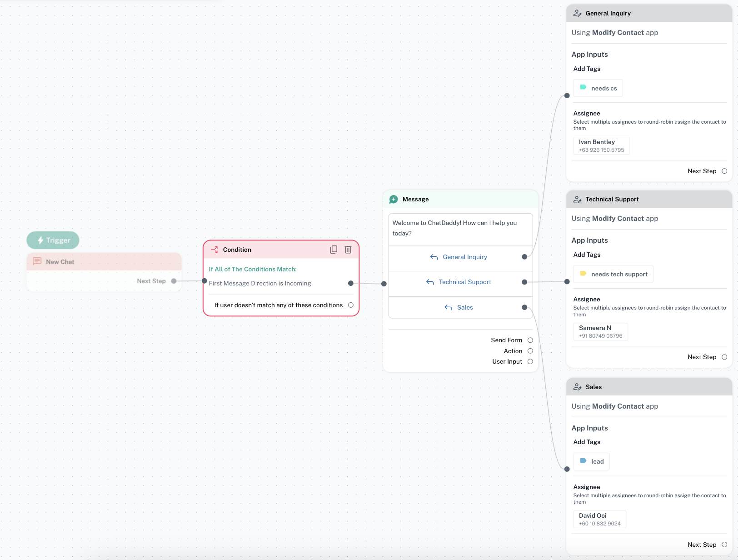Click the General Inquiry contact edit icon
Screen dimensions: 738x560
point(577,13)
